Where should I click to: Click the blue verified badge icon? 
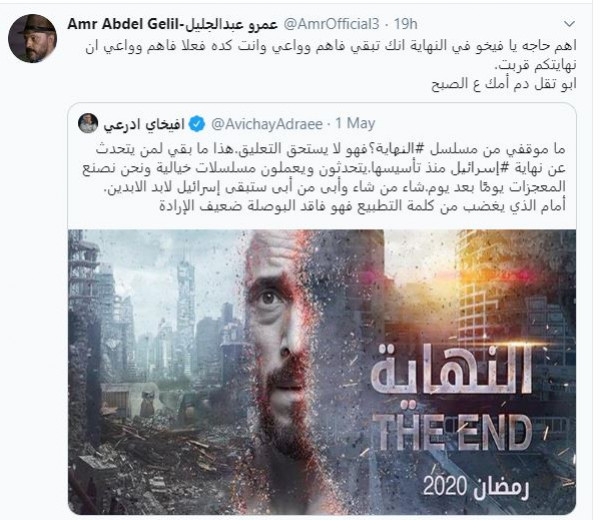coord(197,124)
